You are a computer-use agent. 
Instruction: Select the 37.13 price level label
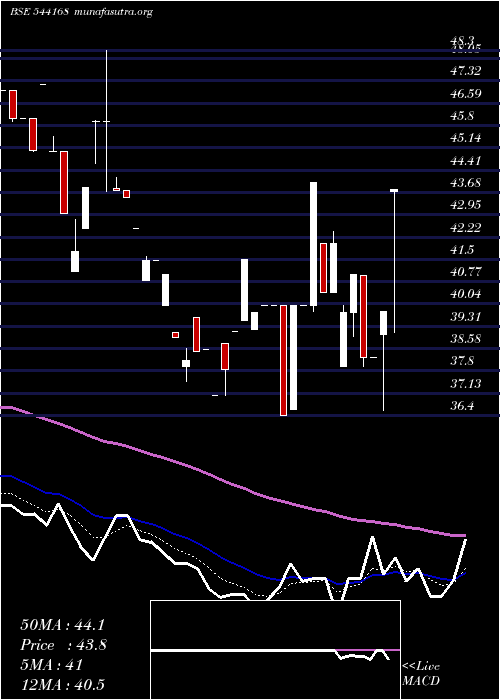click(466, 383)
